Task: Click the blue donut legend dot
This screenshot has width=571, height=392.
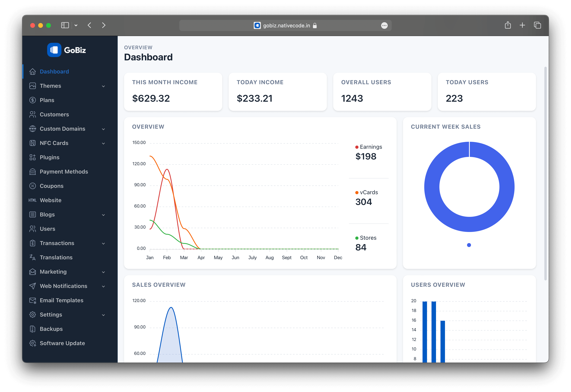Action: click(469, 245)
